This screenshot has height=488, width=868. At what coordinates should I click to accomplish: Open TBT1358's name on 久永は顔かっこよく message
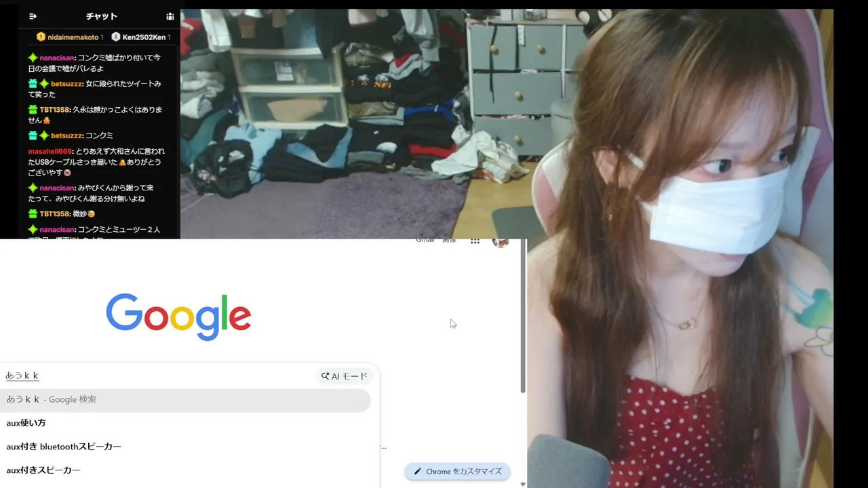pyautogui.click(x=54, y=110)
